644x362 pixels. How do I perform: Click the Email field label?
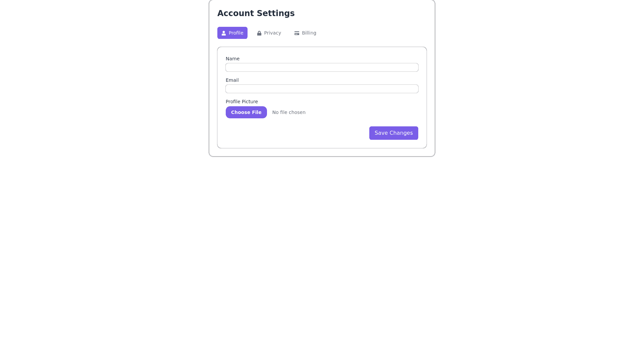232,80
